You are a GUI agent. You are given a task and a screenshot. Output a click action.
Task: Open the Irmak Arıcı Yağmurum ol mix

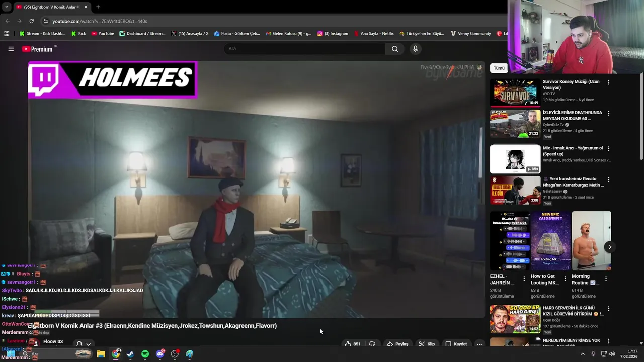[x=515, y=159]
